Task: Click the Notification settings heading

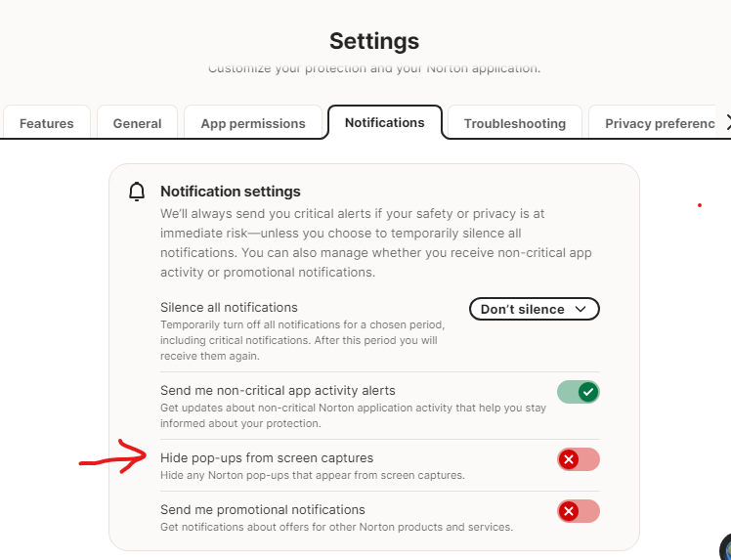Action: pos(231,192)
